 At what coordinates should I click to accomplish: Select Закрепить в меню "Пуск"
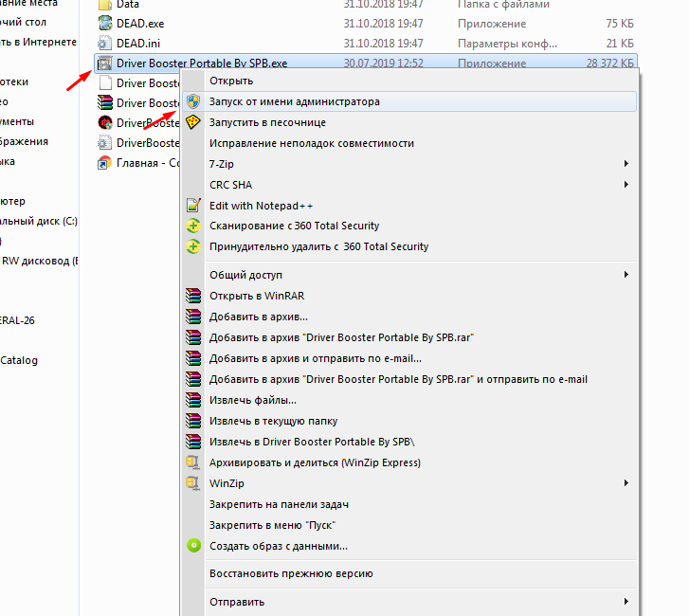coord(409,525)
